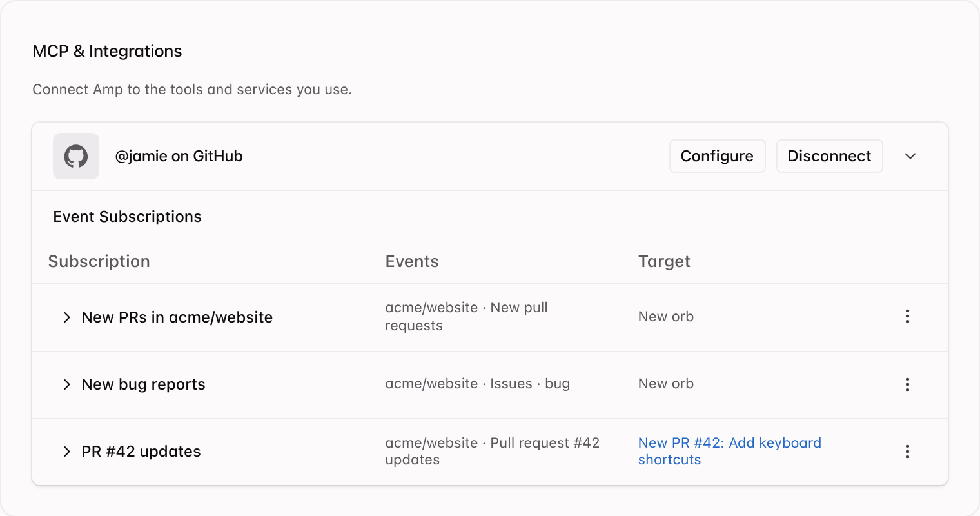Click the MCP & Integrations title

[x=107, y=51]
